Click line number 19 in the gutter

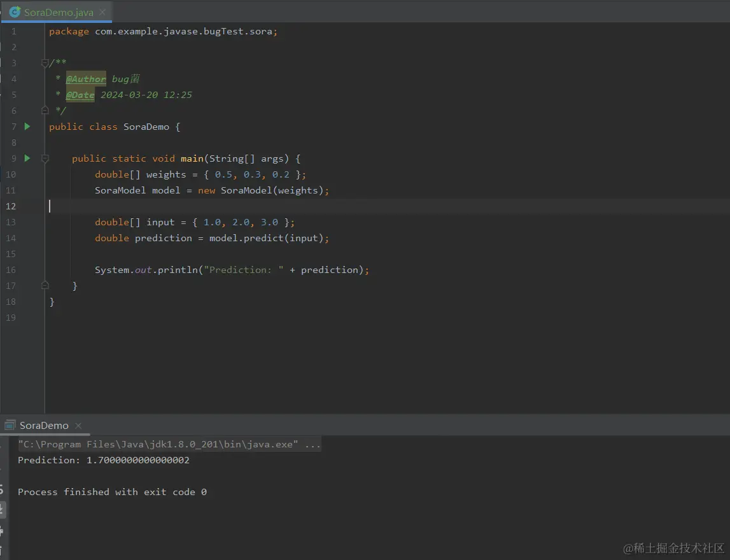pos(11,318)
